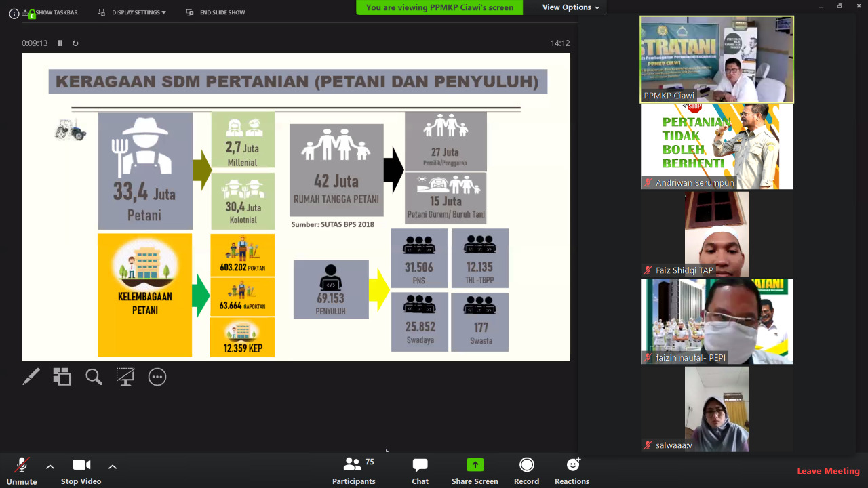Open the see all slides grid view

tap(62, 377)
